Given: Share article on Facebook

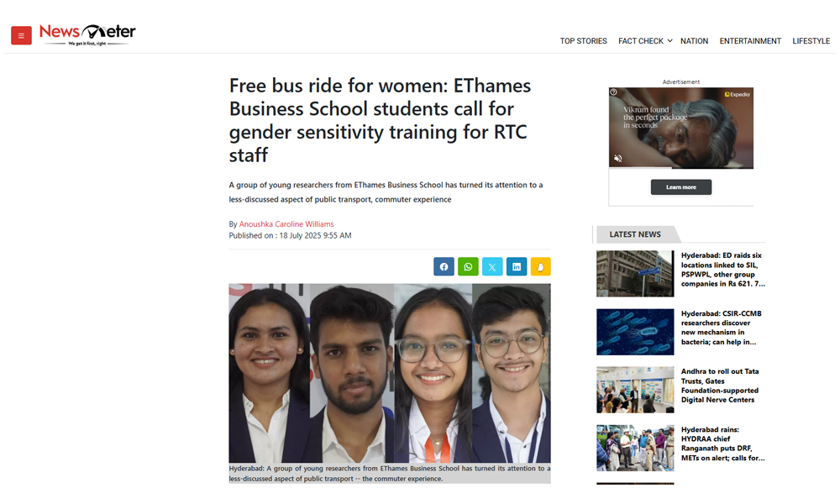Looking at the screenshot, I should 444,267.
